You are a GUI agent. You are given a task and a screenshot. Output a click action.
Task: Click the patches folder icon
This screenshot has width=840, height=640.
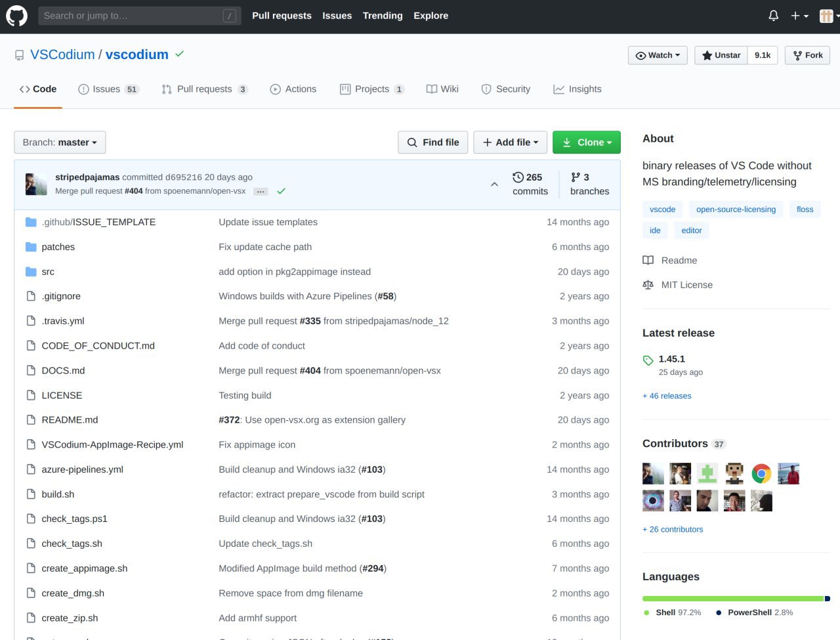coord(31,247)
